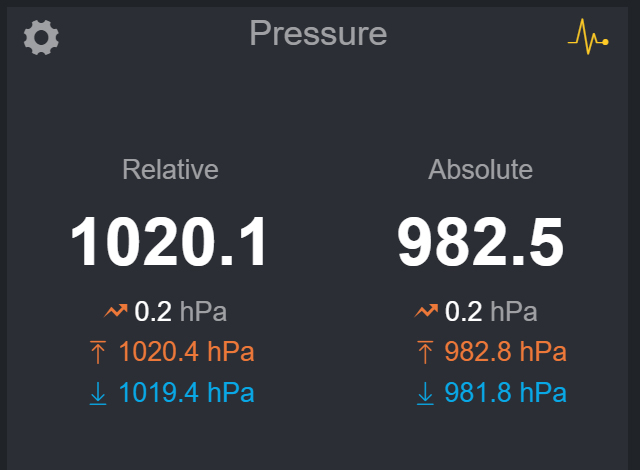The width and height of the screenshot is (640, 470).
Task: Select the Pressure widget title
Action: 318,33
